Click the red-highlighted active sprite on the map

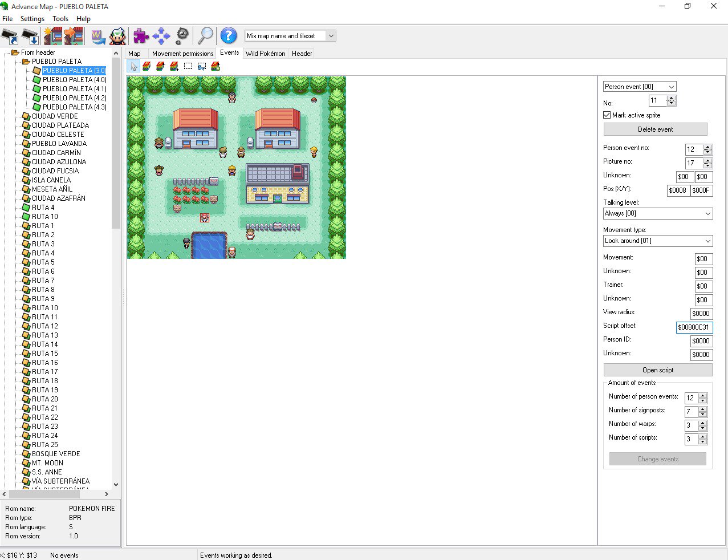click(x=205, y=218)
